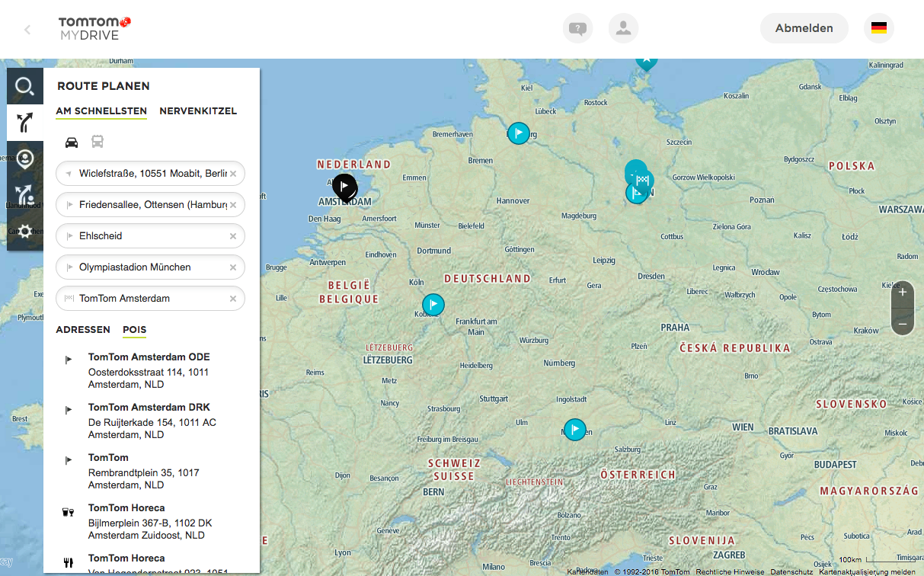This screenshot has width=924, height=576.
Task: Open the German flag language selector
Action: click(878, 28)
